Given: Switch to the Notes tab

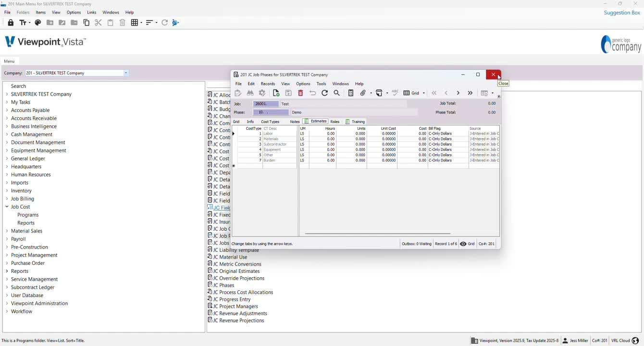Looking at the screenshot, I should 295,122.
